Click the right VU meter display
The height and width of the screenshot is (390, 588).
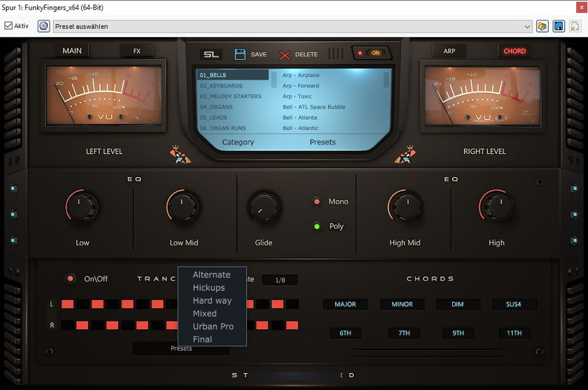(x=482, y=95)
